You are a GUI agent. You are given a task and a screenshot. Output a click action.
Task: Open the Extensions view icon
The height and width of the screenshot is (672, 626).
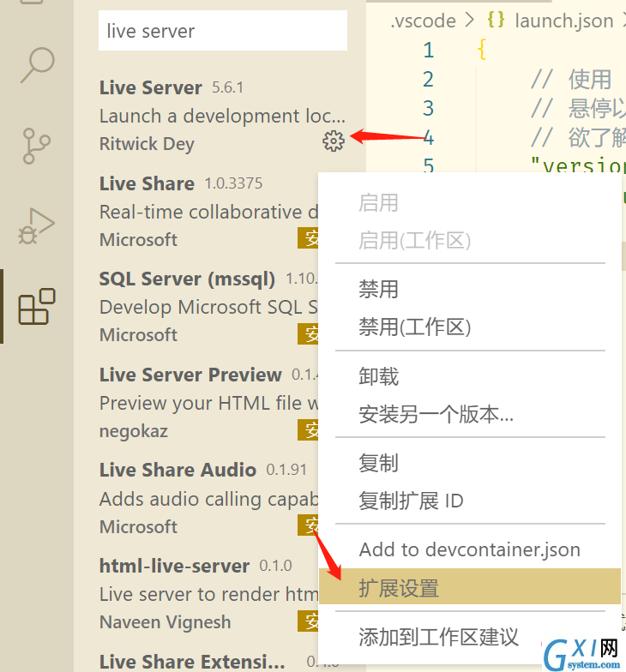point(37,307)
